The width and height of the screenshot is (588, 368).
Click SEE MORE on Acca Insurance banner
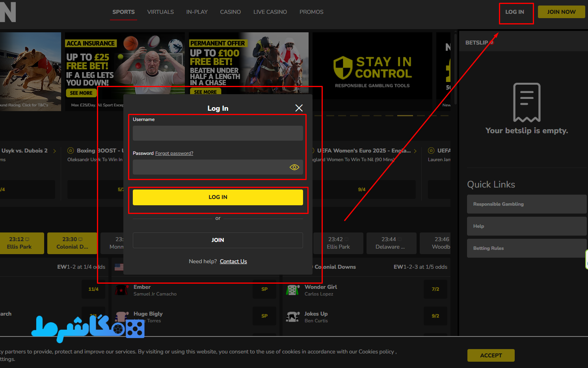point(81,93)
